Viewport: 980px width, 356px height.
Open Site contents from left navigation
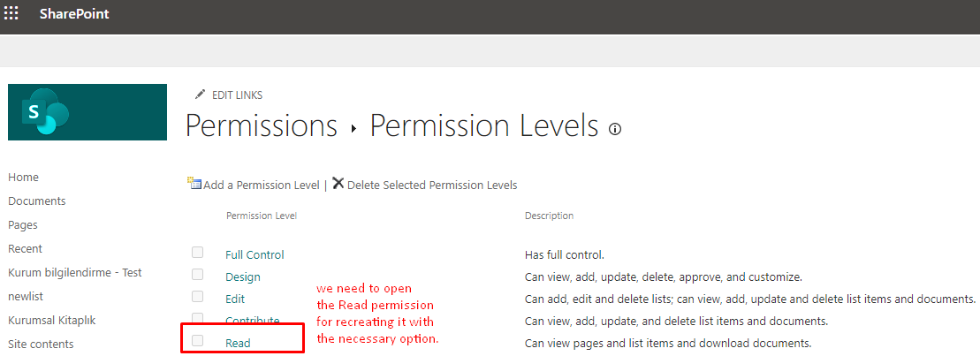[41, 345]
